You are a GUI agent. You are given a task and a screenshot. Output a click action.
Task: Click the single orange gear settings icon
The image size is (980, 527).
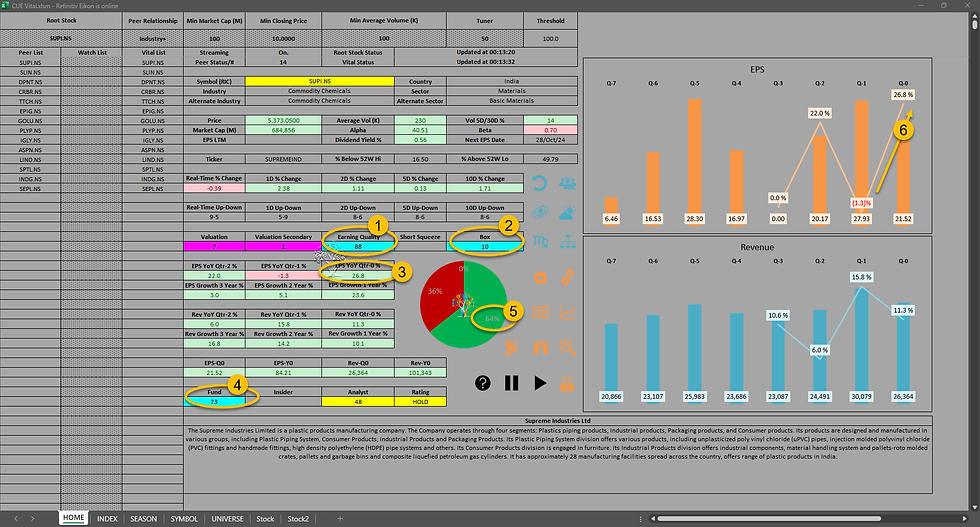pyautogui.click(x=540, y=278)
